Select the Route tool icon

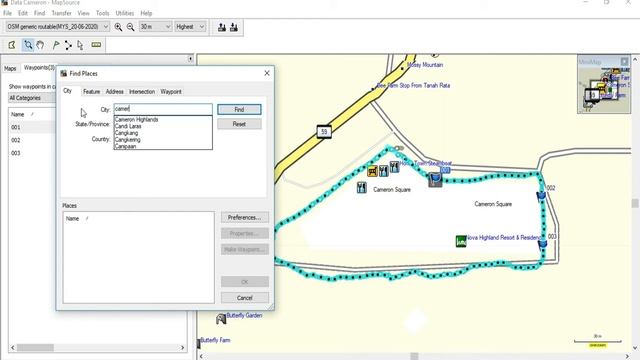tap(68, 45)
